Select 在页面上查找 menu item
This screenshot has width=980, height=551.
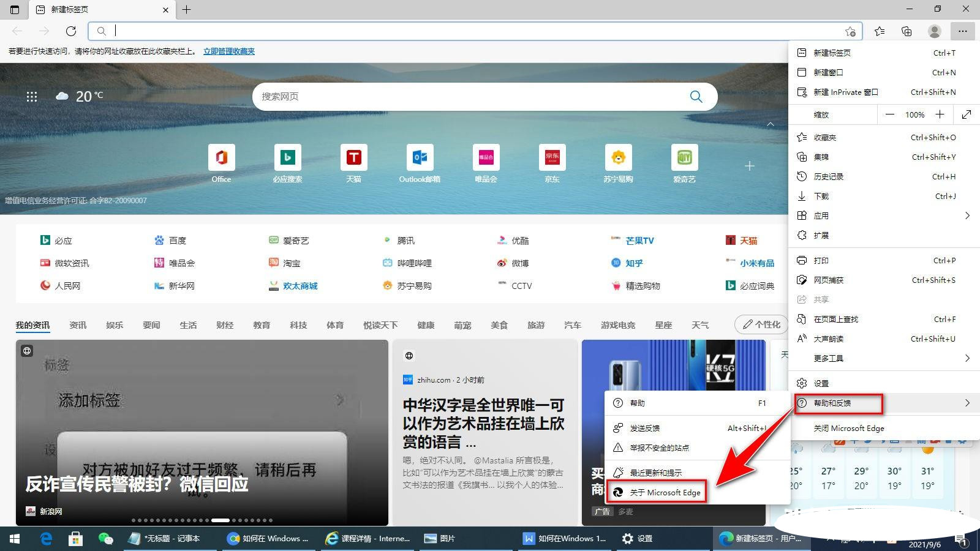coord(884,319)
